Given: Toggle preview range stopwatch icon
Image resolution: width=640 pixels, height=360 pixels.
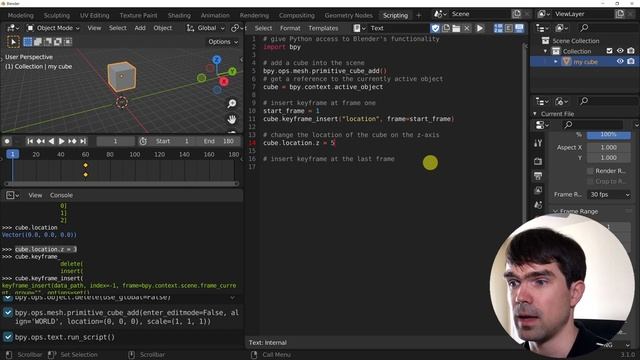Looking at the screenshot, I should [143, 141].
